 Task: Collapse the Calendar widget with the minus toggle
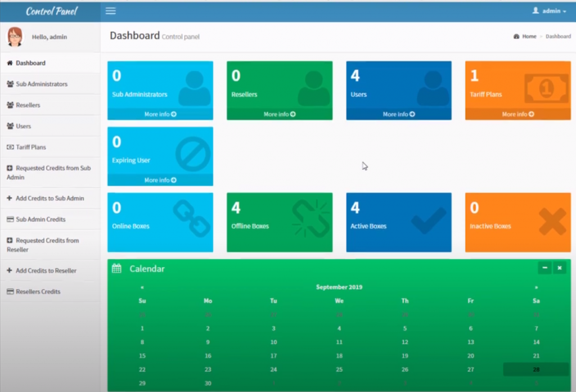click(544, 268)
